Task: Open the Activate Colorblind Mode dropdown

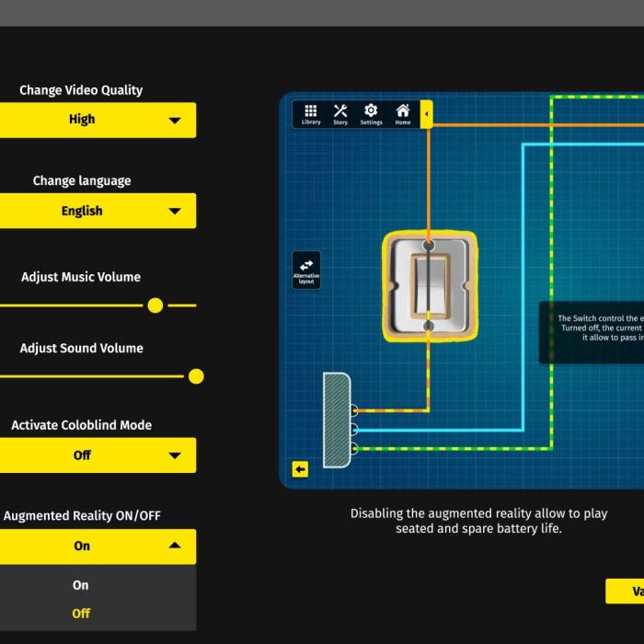Action: click(97, 455)
